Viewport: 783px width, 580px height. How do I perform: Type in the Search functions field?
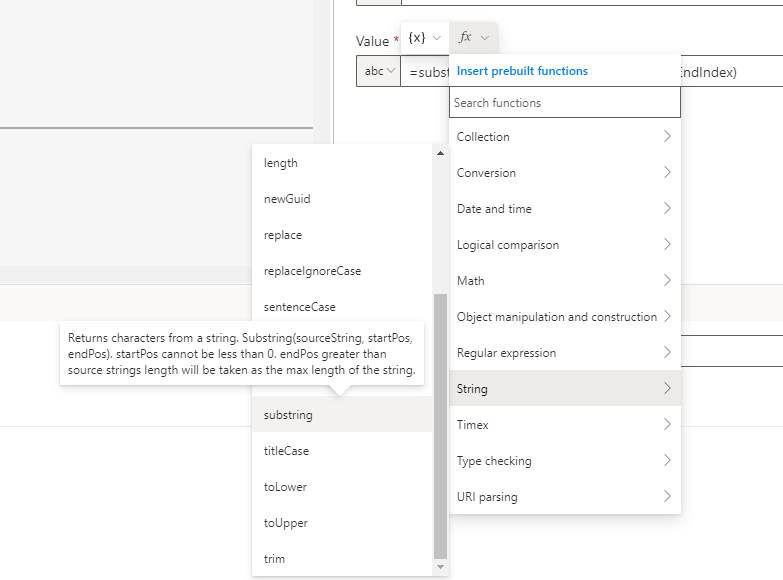[x=565, y=103]
